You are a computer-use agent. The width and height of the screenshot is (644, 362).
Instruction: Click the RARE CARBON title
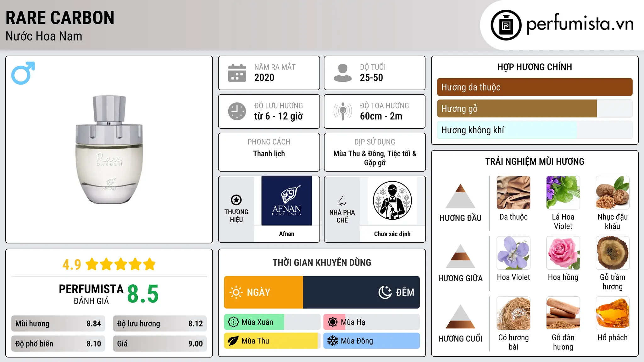(60, 18)
